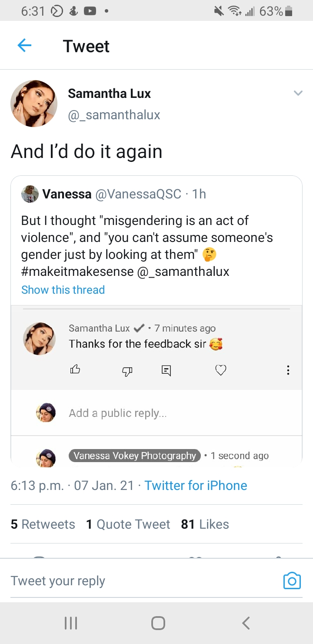
Task: Tap Android recent apps navigation button
Action: 70,623
